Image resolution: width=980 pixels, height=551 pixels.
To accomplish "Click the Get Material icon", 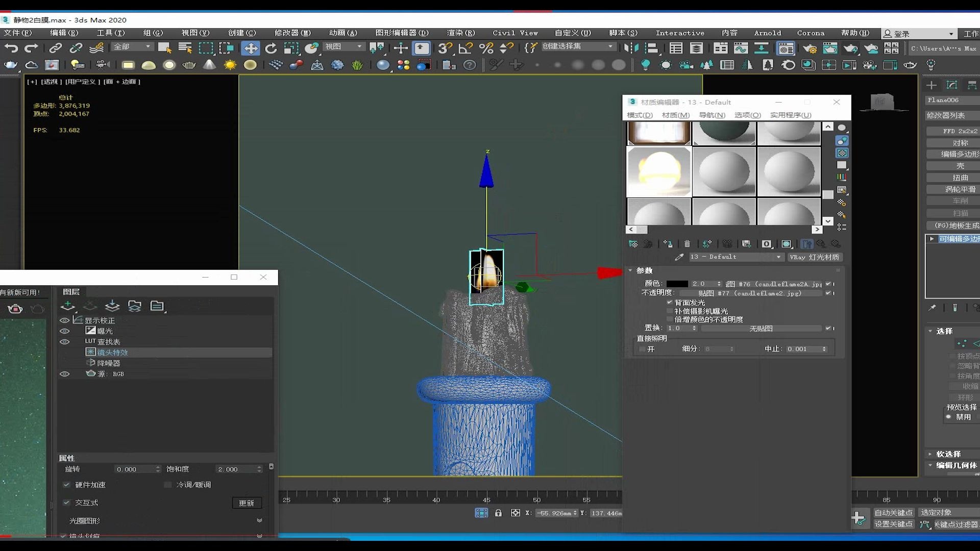I will [633, 244].
